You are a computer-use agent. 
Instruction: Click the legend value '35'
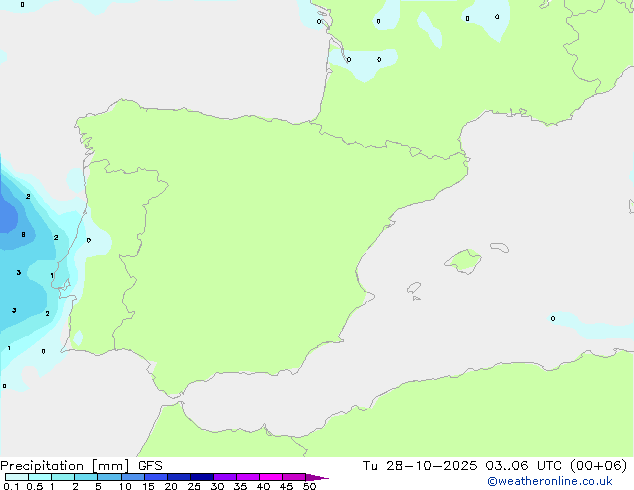[240, 486]
